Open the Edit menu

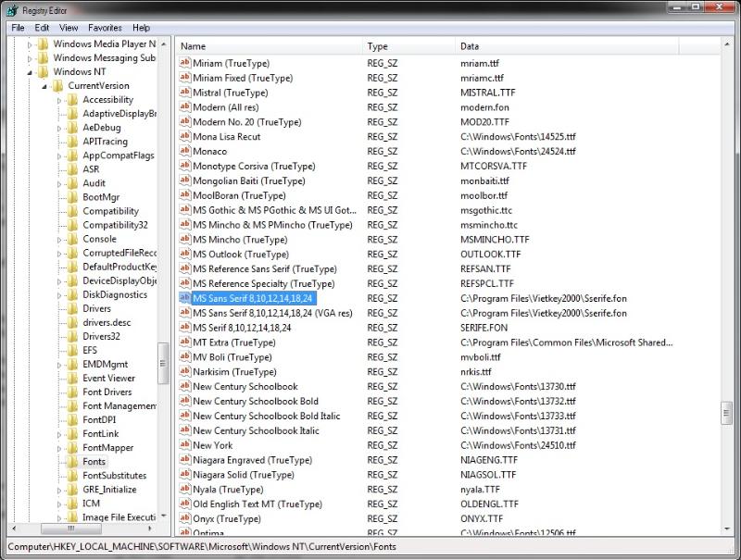(x=42, y=28)
